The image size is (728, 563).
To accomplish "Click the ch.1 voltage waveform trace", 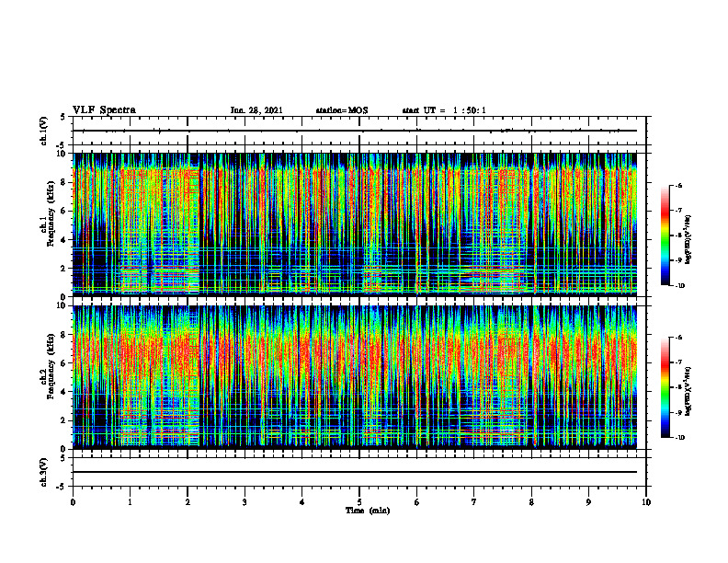I will tap(355, 131).
